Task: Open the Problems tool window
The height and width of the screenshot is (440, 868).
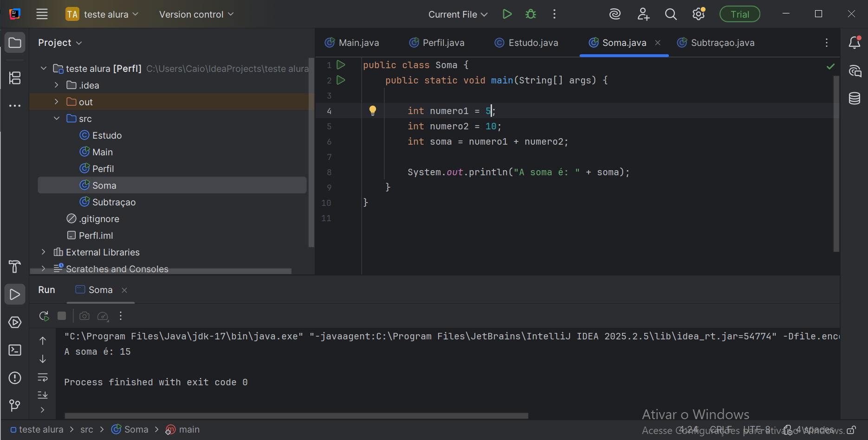Action: [x=15, y=378]
